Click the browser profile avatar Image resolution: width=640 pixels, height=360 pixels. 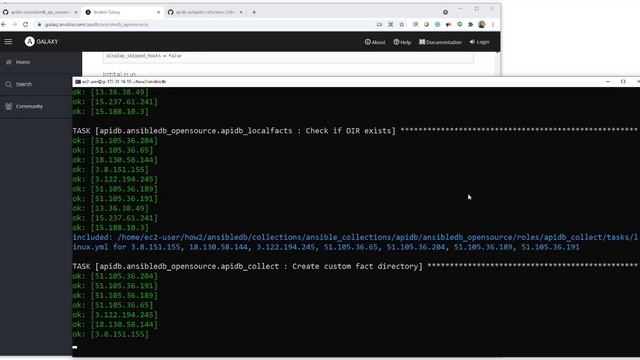482,24
